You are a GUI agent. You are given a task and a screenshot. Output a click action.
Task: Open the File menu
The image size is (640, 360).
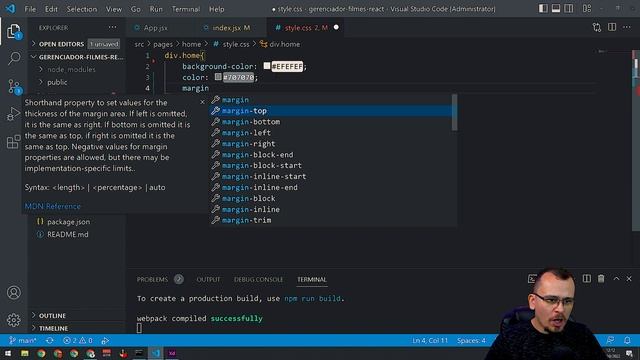[x=30, y=9]
